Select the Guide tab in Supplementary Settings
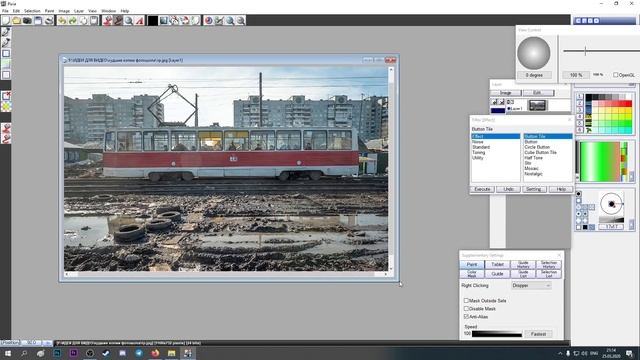The height and width of the screenshot is (360, 640). (497, 274)
